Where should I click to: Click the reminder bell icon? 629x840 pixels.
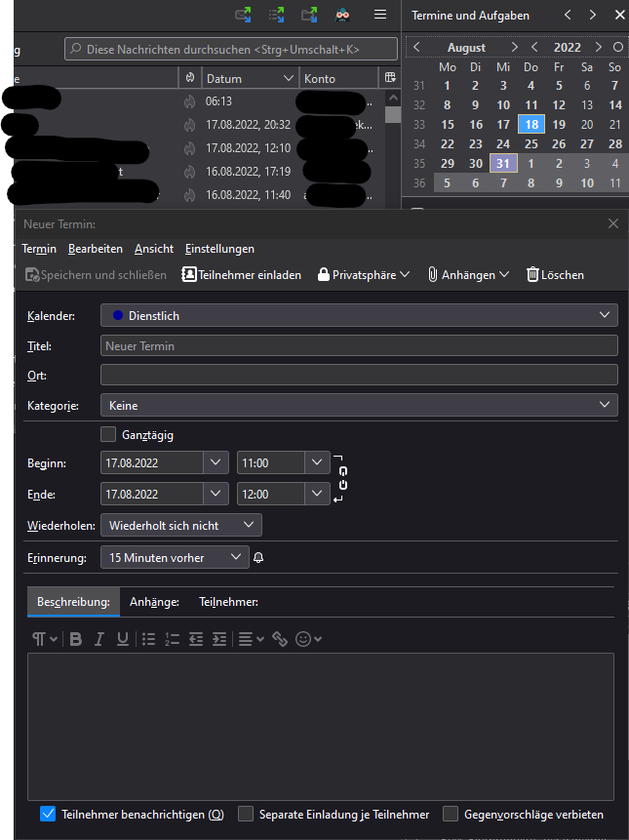(258, 557)
